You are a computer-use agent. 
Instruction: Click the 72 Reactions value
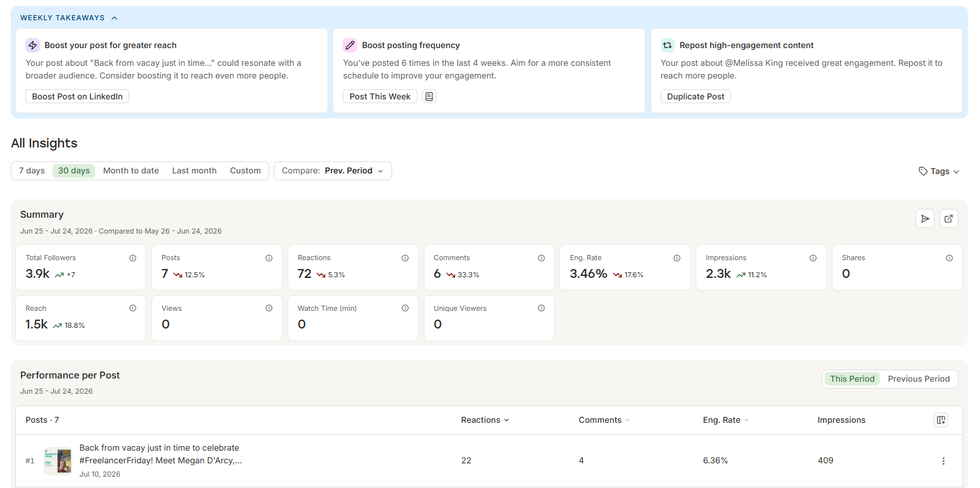pyautogui.click(x=305, y=274)
